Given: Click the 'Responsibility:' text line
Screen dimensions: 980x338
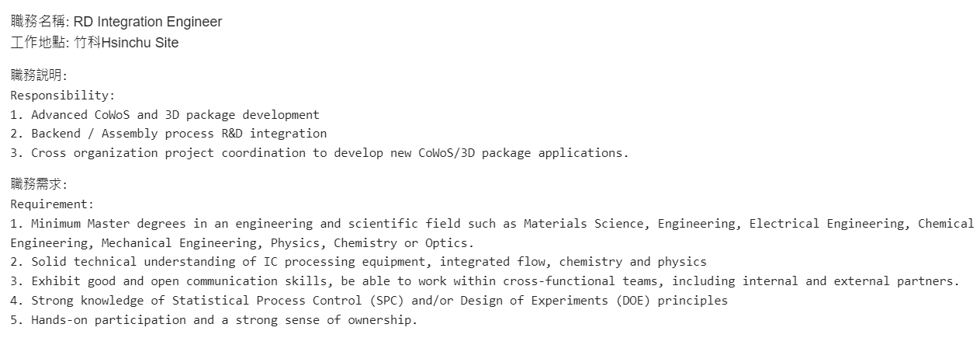Looking at the screenshot, I should [x=62, y=96].
